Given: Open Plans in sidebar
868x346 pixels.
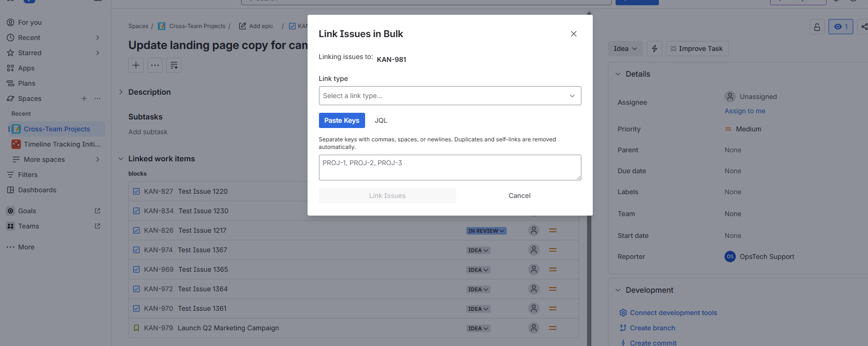Looking at the screenshot, I should coord(27,83).
